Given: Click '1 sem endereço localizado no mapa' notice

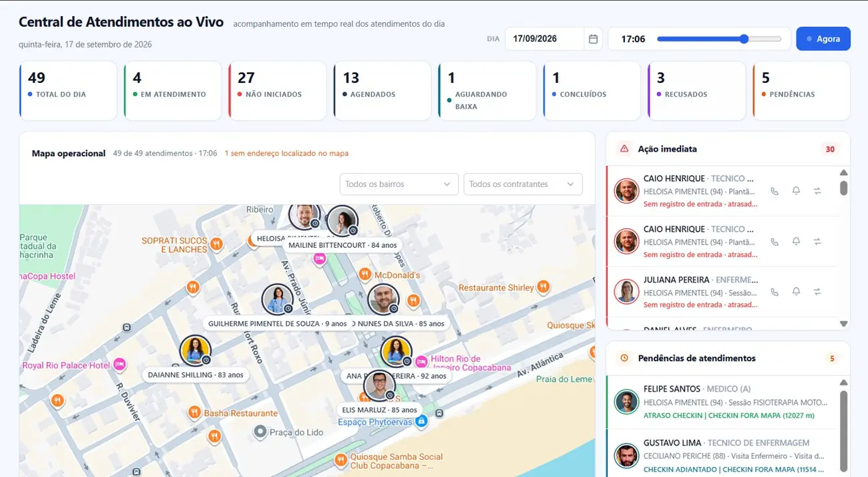Looking at the screenshot, I should click(x=286, y=154).
